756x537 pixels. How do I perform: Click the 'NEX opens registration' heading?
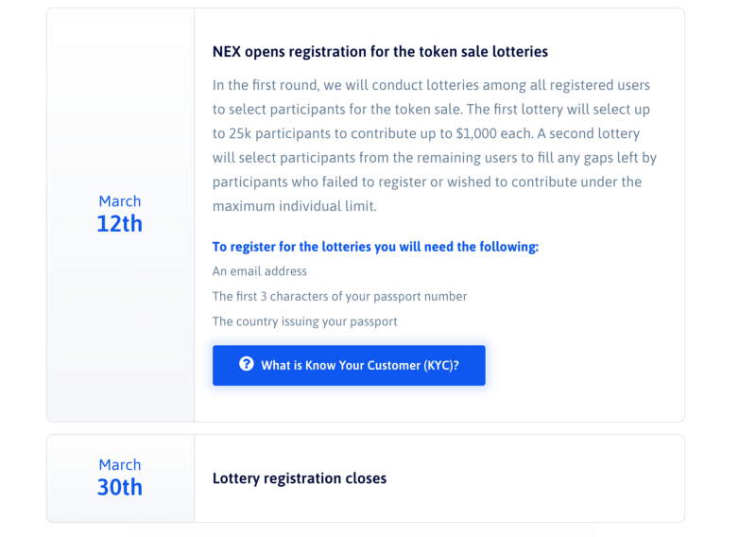pos(380,51)
